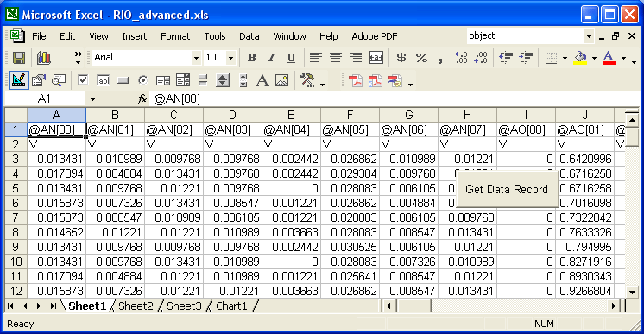
Task: Select the Combo Box control tool
Action: tap(183, 80)
